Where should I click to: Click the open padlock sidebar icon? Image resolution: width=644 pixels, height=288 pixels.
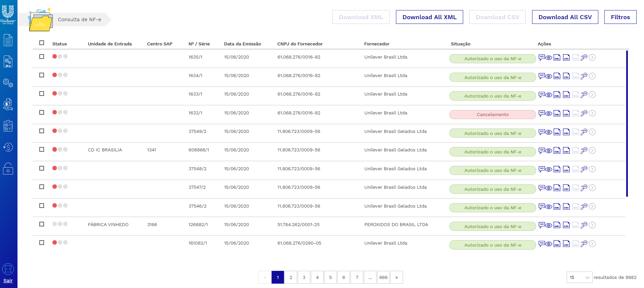pyautogui.click(x=8, y=169)
